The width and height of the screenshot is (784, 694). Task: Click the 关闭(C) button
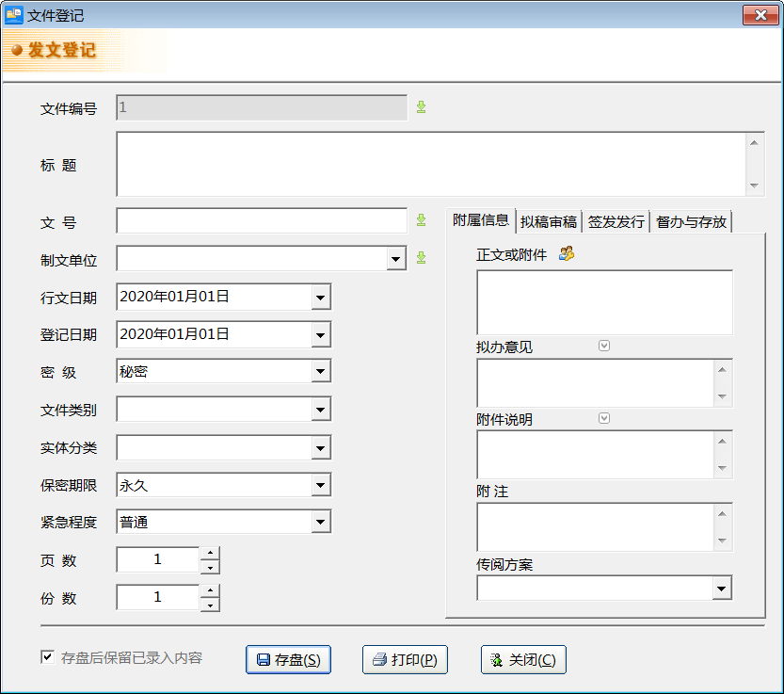[523, 659]
